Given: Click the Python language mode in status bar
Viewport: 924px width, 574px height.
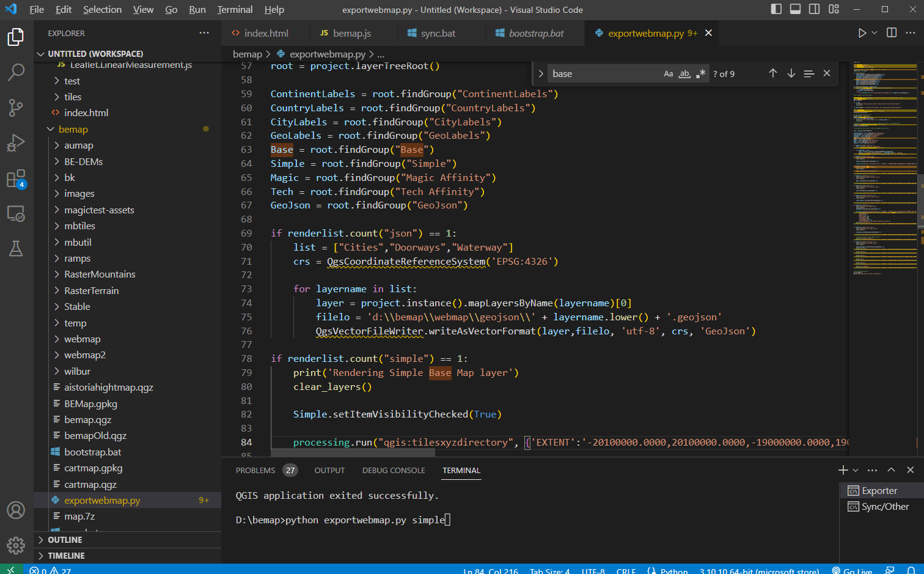Looking at the screenshot, I should (673, 570).
